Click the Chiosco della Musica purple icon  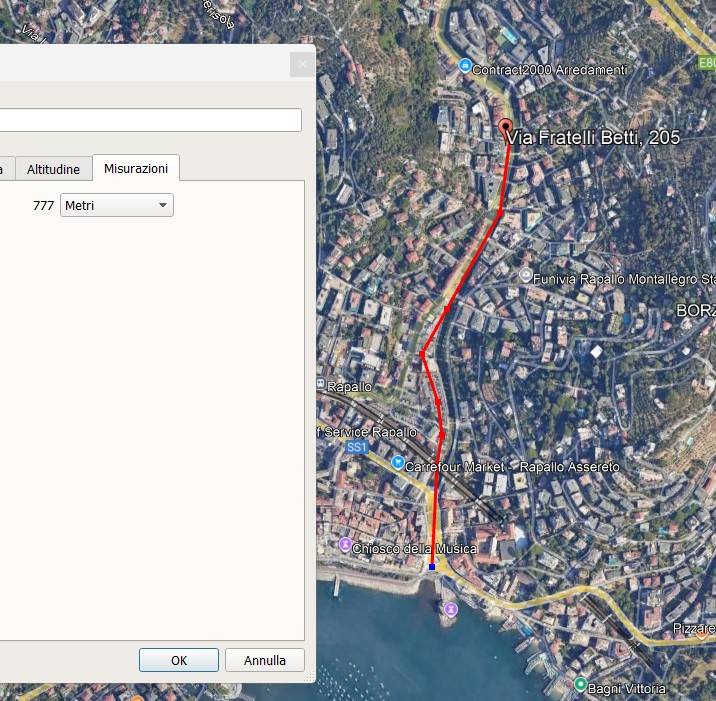(345, 545)
